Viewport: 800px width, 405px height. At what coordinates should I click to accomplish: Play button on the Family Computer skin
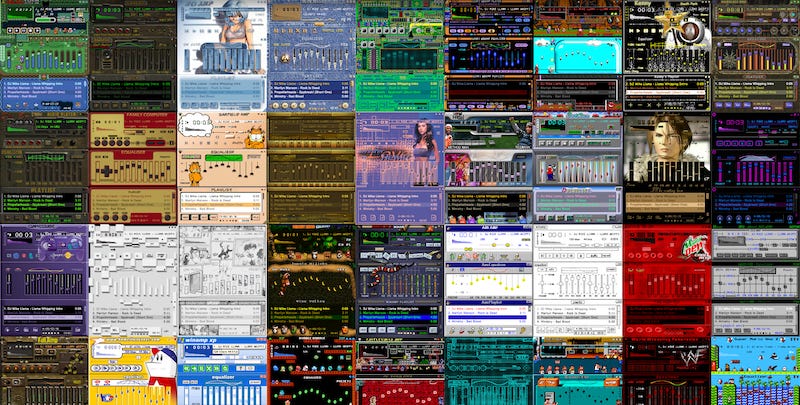pos(105,143)
